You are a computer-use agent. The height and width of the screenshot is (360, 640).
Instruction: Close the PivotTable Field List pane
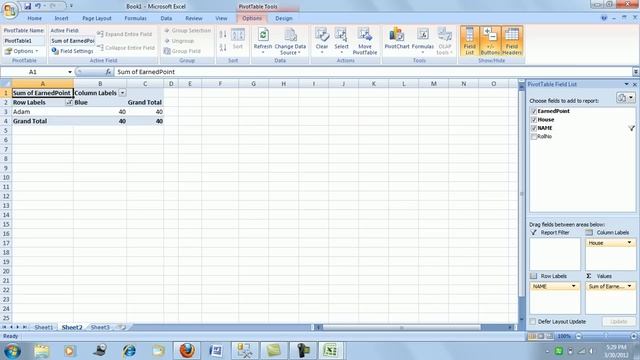[635, 84]
